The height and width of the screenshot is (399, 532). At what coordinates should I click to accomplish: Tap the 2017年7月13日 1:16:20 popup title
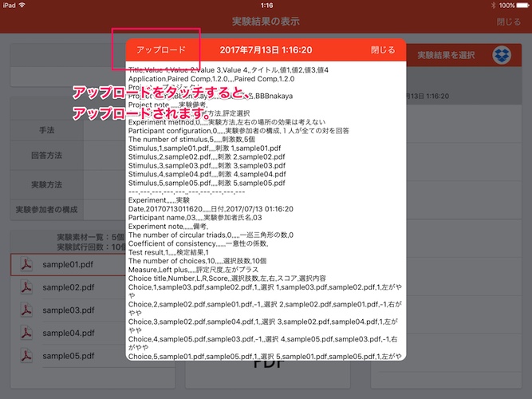(x=266, y=50)
